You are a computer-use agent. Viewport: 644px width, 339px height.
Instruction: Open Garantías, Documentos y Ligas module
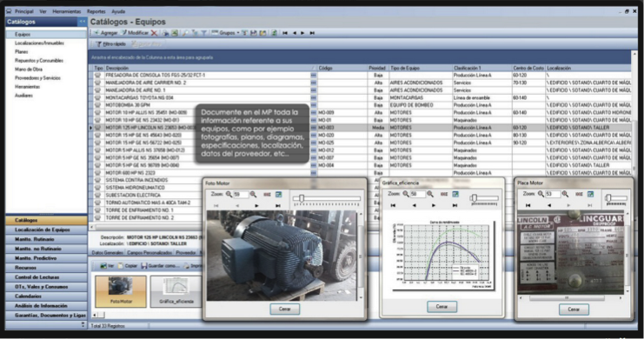pos(46,316)
